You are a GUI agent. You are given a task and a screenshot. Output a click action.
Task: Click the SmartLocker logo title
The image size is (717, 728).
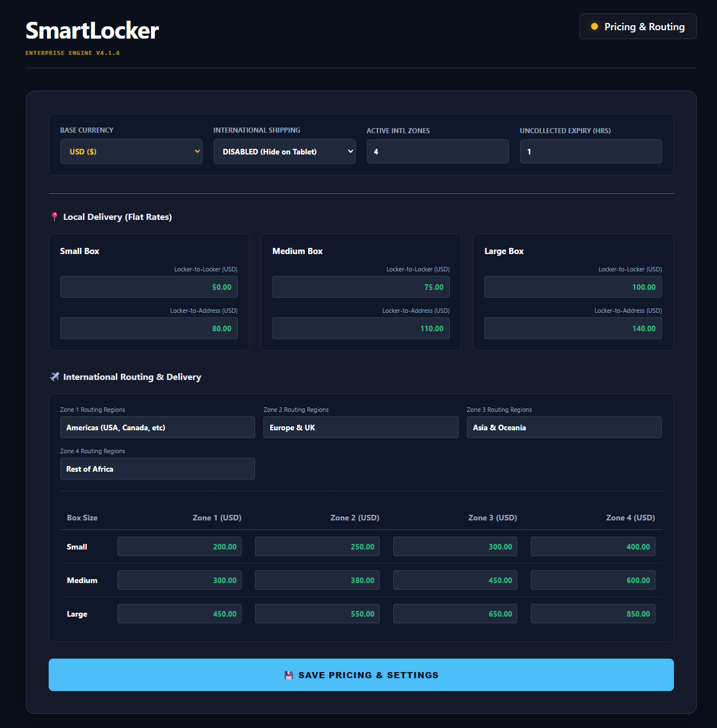point(92,31)
